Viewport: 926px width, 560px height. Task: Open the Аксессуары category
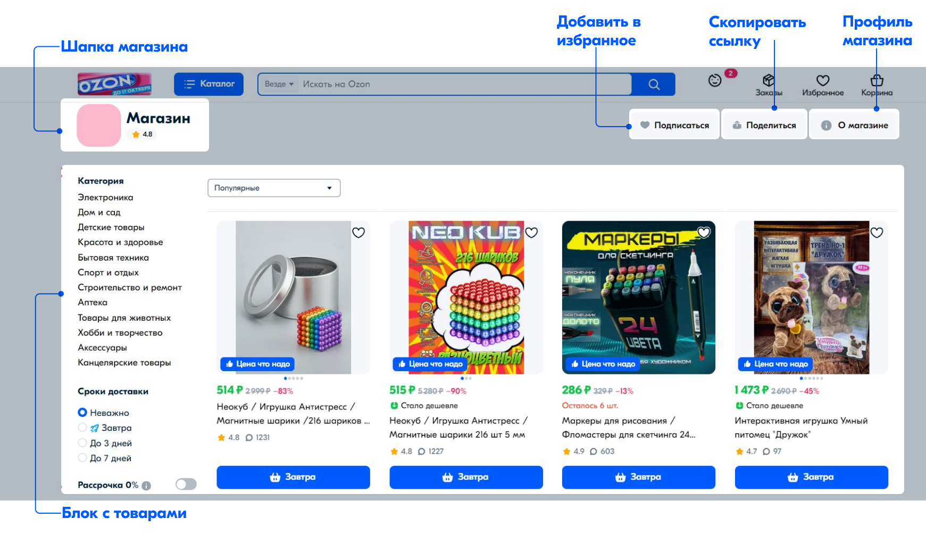[102, 347]
